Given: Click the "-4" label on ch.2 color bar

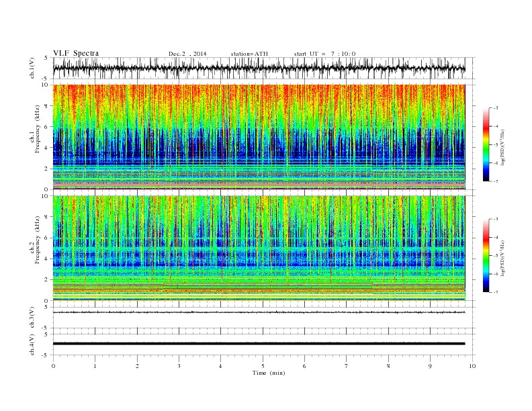Looking at the screenshot, I should point(495,237).
